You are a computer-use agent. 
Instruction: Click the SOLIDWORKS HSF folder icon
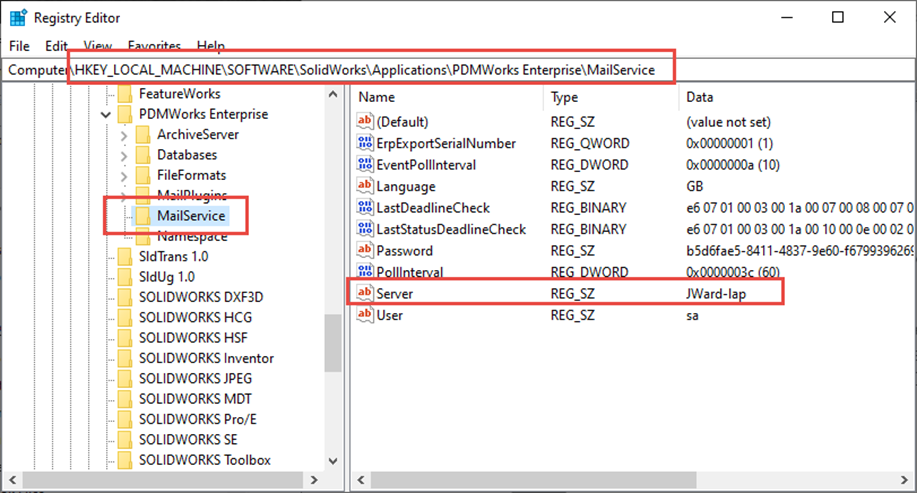pyautogui.click(x=125, y=337)
